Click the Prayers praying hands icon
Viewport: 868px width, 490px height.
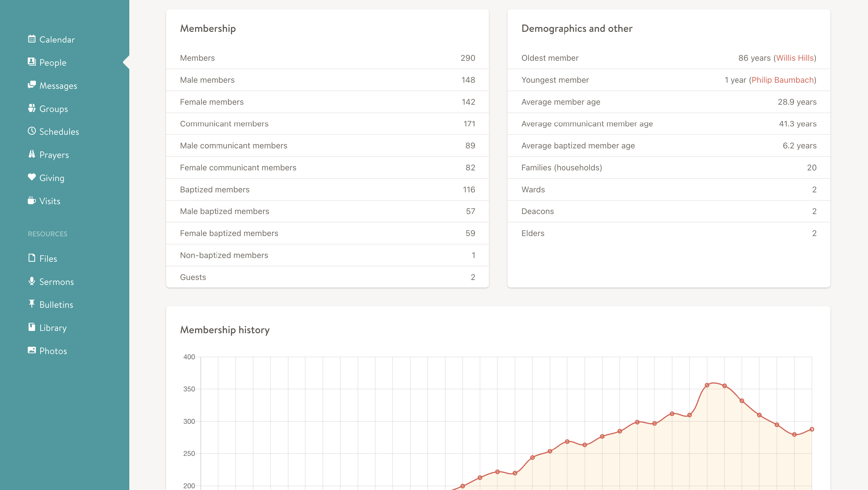32,154
